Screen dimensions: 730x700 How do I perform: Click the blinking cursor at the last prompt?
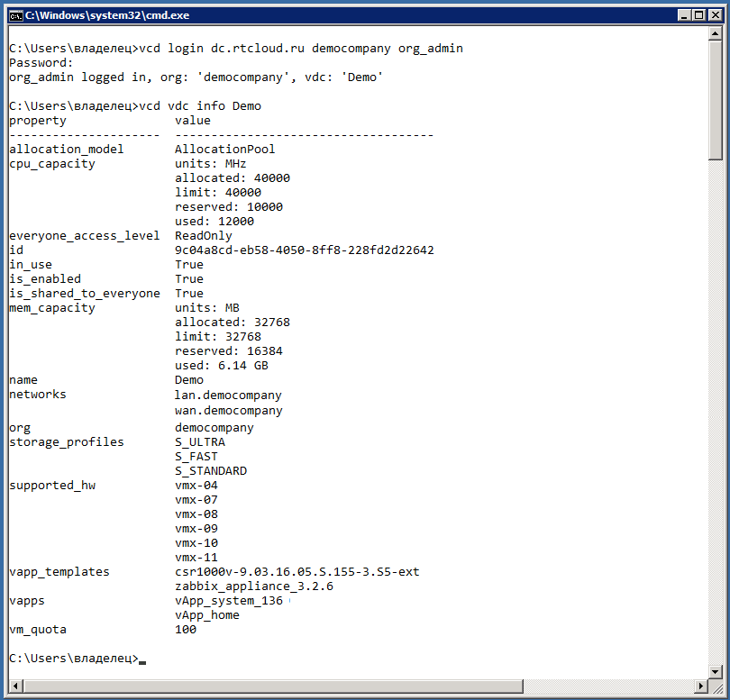coord(142,660)
